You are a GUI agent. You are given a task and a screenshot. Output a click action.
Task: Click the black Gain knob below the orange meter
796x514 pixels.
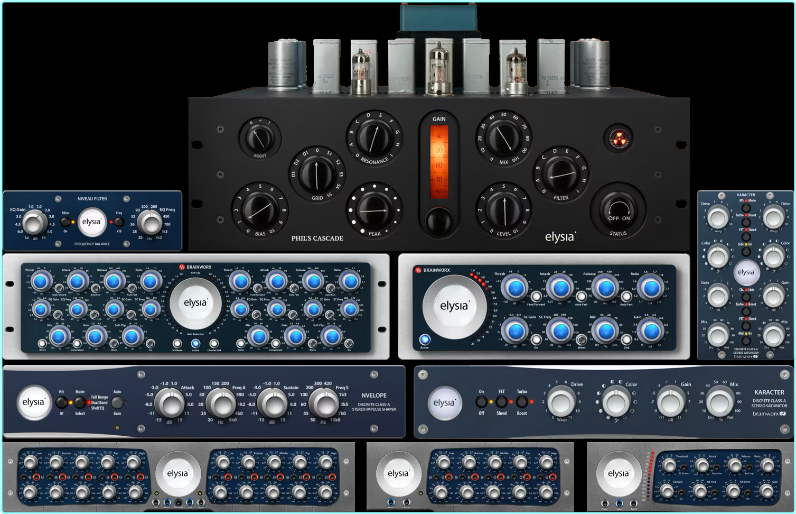coord(439,220)
